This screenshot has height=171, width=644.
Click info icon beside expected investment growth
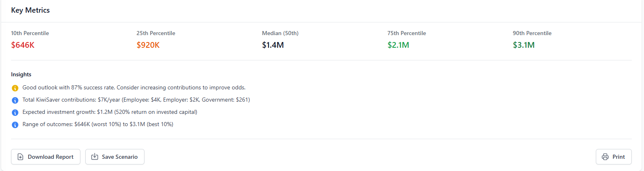click(x=15, y=112)
